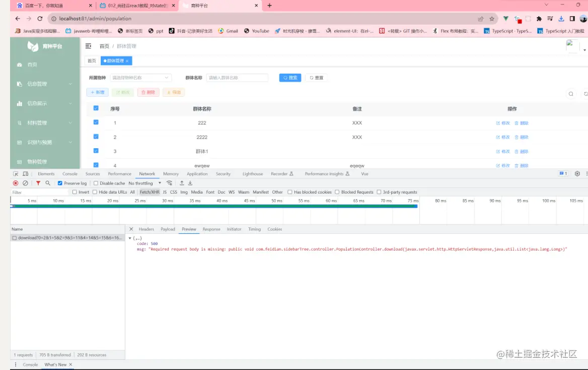Open the Chrome downloads icon
Viewport: 588px width, 370px height.
click(x=561, y=19)
